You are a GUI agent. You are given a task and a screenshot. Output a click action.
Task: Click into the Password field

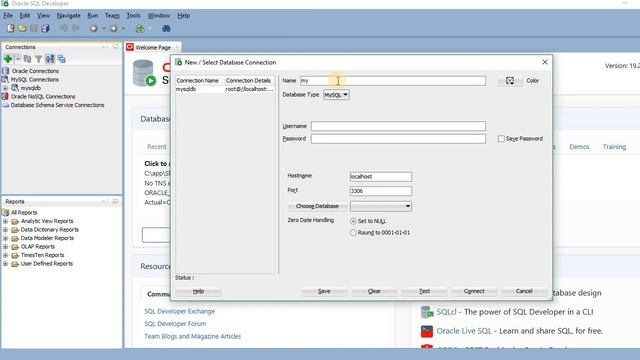[x=398, y=139]
